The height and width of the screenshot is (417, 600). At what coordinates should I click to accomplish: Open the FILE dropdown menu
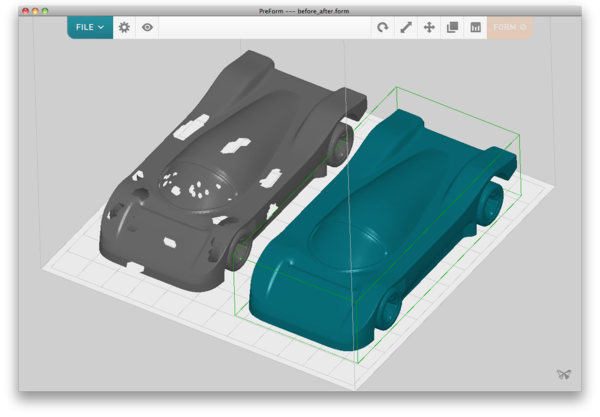coord(90,27)
